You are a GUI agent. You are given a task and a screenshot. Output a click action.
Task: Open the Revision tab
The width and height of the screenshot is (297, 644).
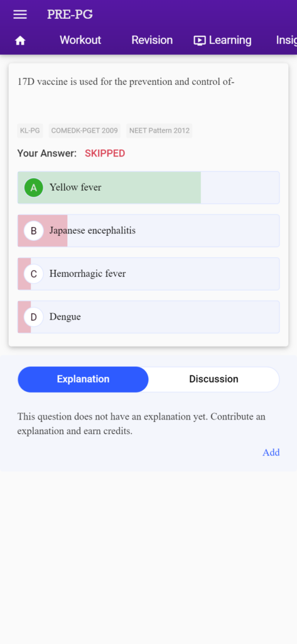152,40
